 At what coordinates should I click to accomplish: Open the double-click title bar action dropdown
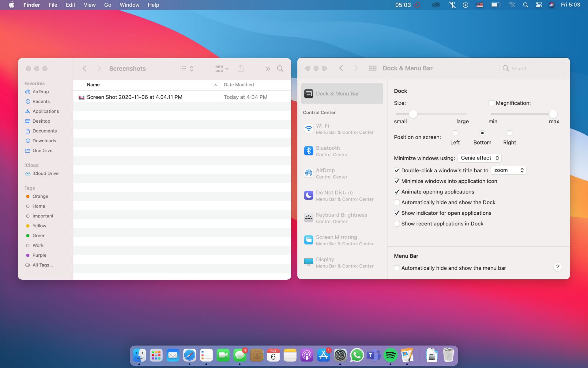(x=508, y=170)
